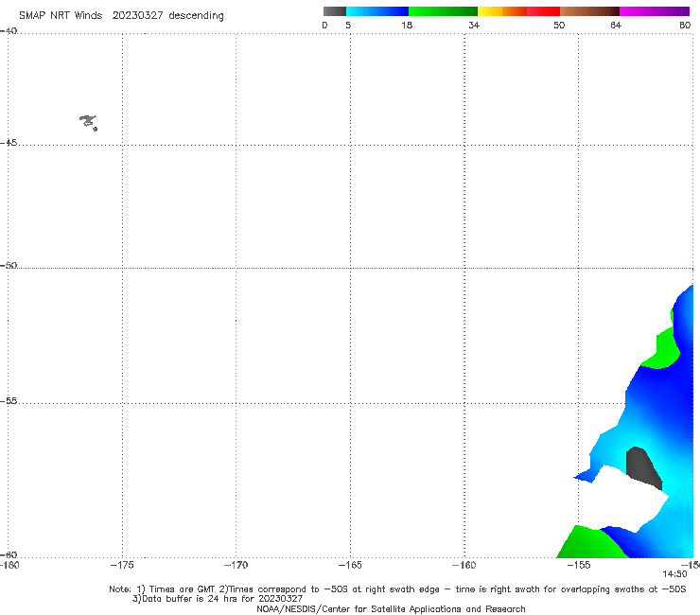
Task: Click the red segment of the color bar
Action: pos(543,11)
